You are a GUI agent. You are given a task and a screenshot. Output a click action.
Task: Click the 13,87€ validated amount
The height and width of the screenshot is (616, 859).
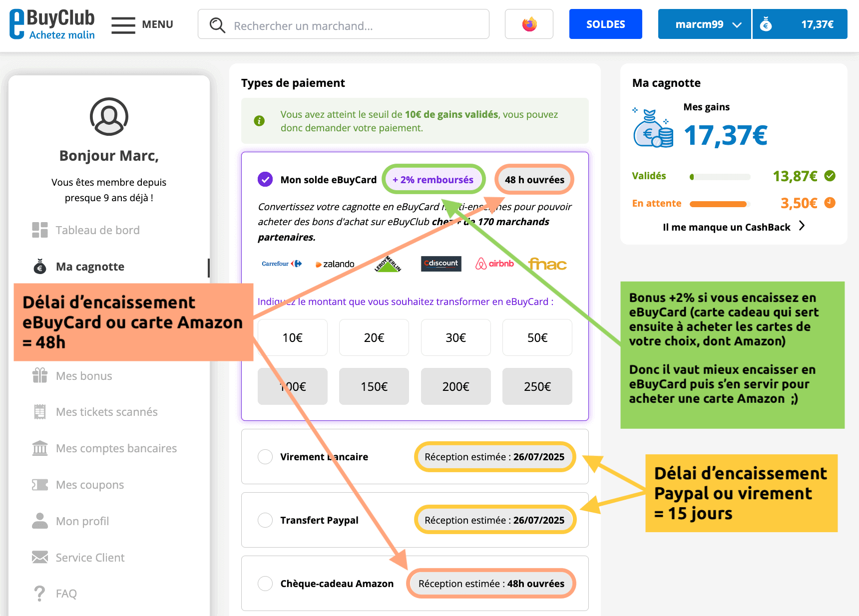tap(795, 176)
